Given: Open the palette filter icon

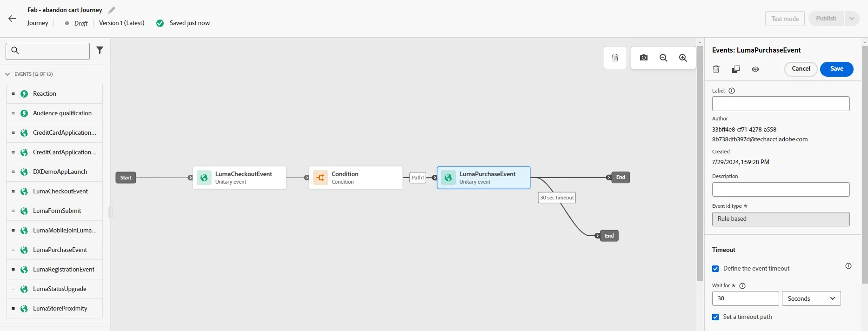Looking at the screenshot, I should (100, 50).
